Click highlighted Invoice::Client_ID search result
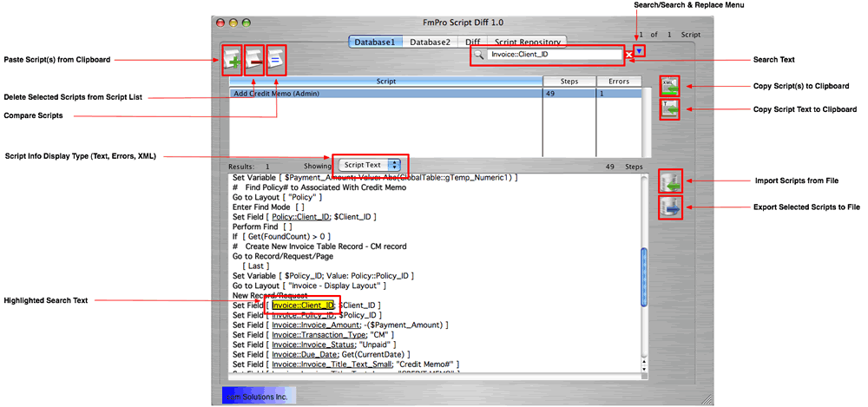 (x=303, y=305)
